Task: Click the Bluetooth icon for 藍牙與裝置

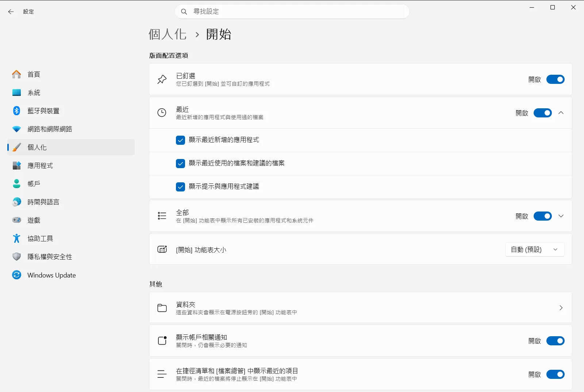Action: coord(16,111)
